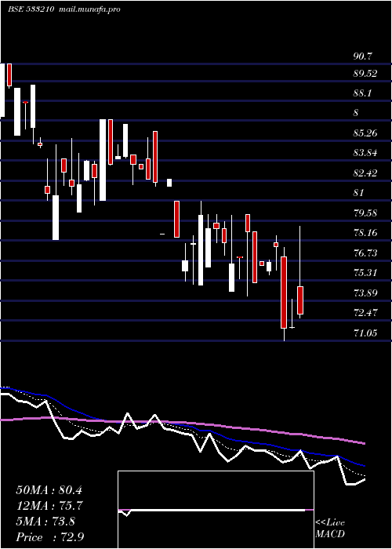The width and height of the screenshot is (392, 549).
Task: Select the 71.05 price axis label
Action: (365, 333)
